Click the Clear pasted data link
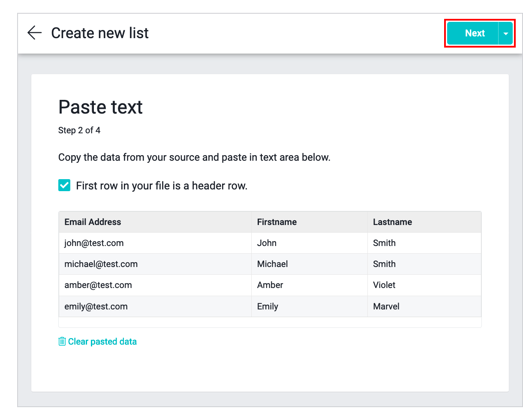This screenshot has height=420, width=523. (102, 342)
